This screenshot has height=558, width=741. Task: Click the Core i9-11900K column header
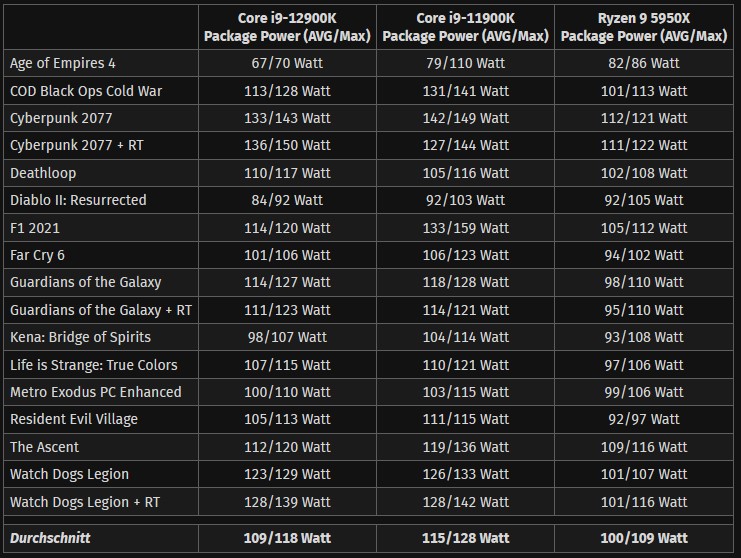pos(465,27)
